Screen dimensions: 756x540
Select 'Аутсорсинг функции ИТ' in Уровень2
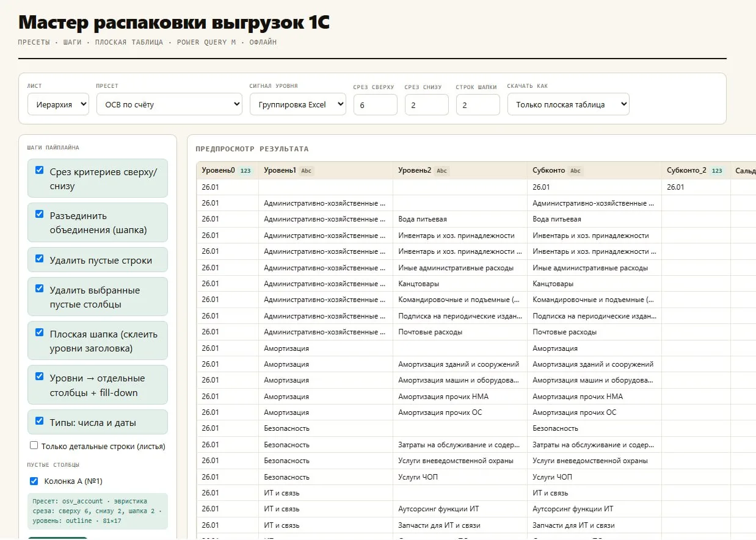coord(460,509)
